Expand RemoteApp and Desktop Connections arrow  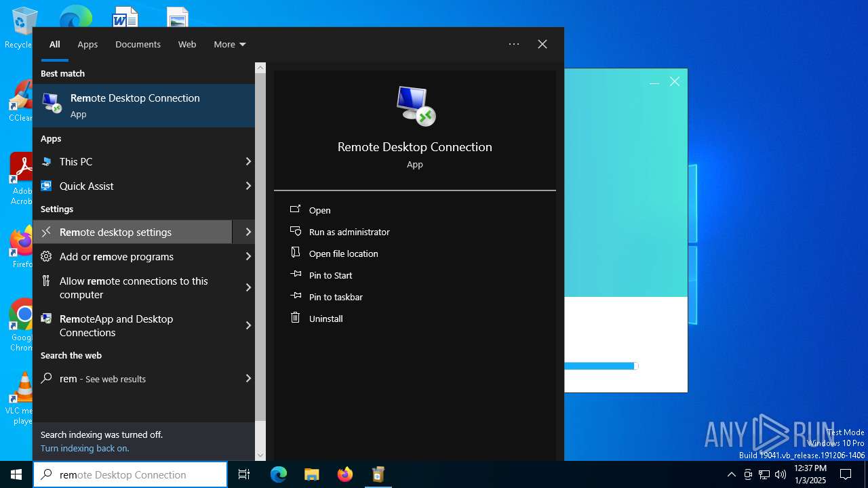pyautogui.click(x=248, y=325)
